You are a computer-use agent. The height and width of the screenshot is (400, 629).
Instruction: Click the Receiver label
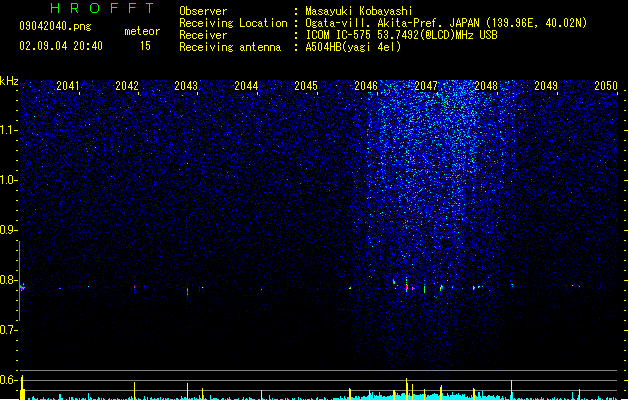pyautogui.click(x=203, y=35)
